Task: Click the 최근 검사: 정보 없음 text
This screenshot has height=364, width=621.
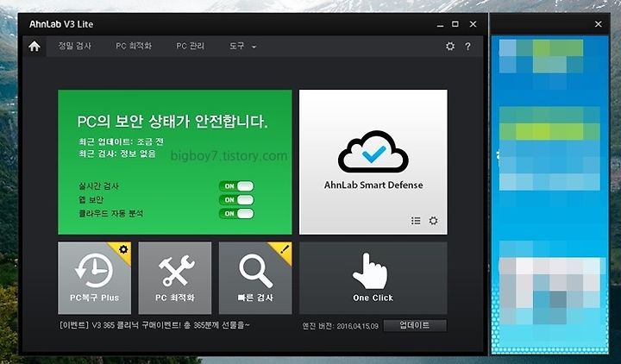Action: point(117,154)
